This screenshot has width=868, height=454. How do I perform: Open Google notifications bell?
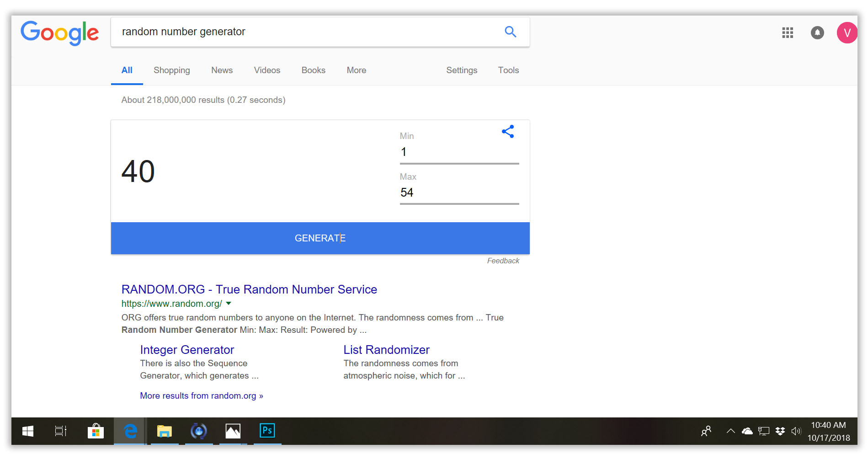coord(817,32)
